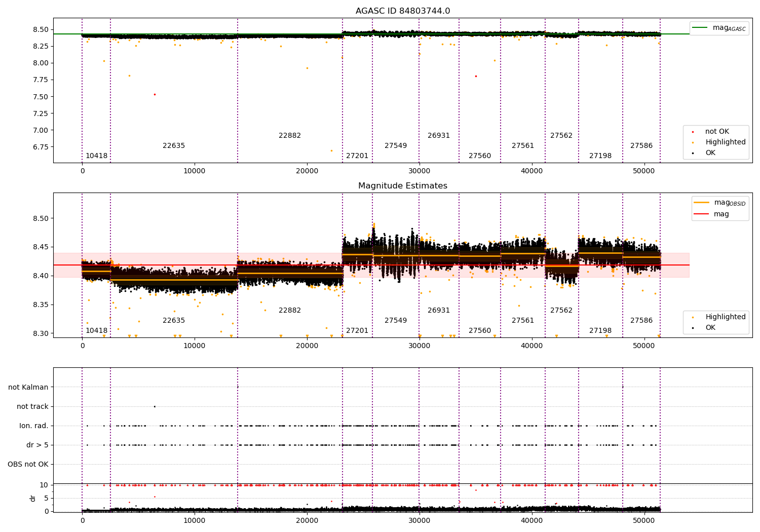This screenshot has width=760, height=532.
Task: Click obsid label 10418 in Magnitude Estimates plot
Action: pos(96,331)
